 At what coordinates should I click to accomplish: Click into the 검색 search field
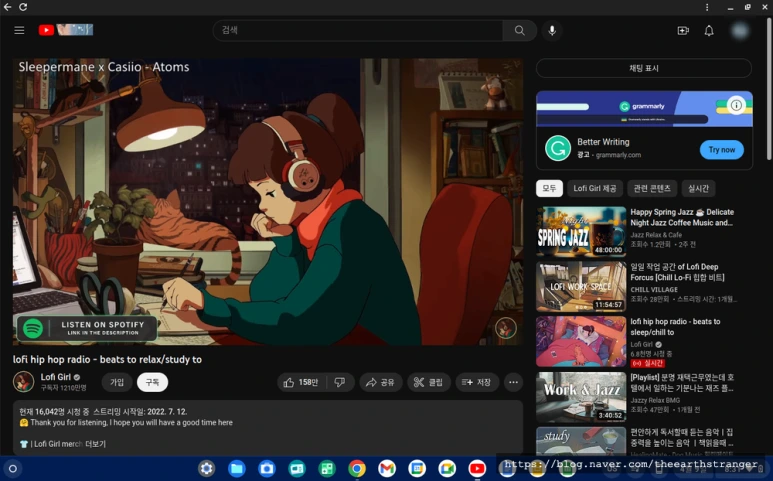[x=358, y=31]
